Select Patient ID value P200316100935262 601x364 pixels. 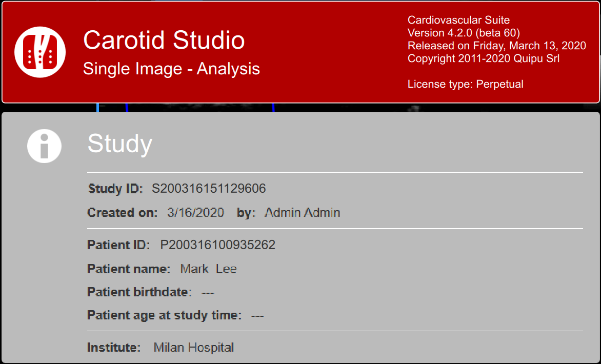[x=217, y=245]
